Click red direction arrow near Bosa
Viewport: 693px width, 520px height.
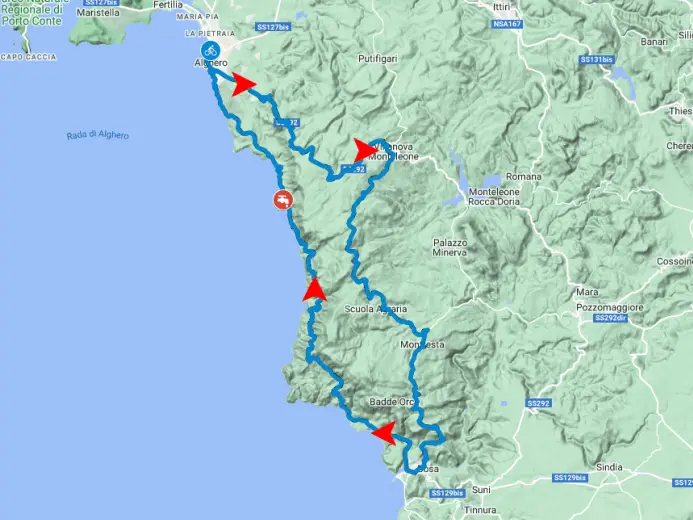[384, 433]
